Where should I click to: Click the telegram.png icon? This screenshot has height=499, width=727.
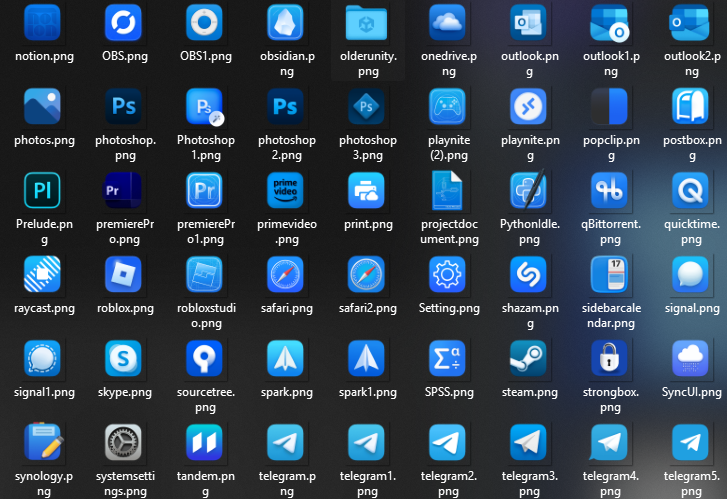point(285,442)
